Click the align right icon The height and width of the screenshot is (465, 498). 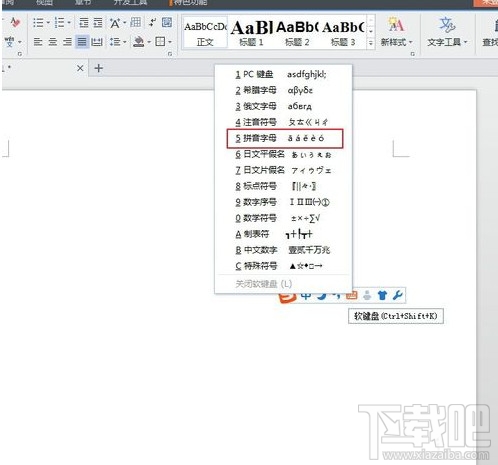pyautogui.click(x=67, y=42)
